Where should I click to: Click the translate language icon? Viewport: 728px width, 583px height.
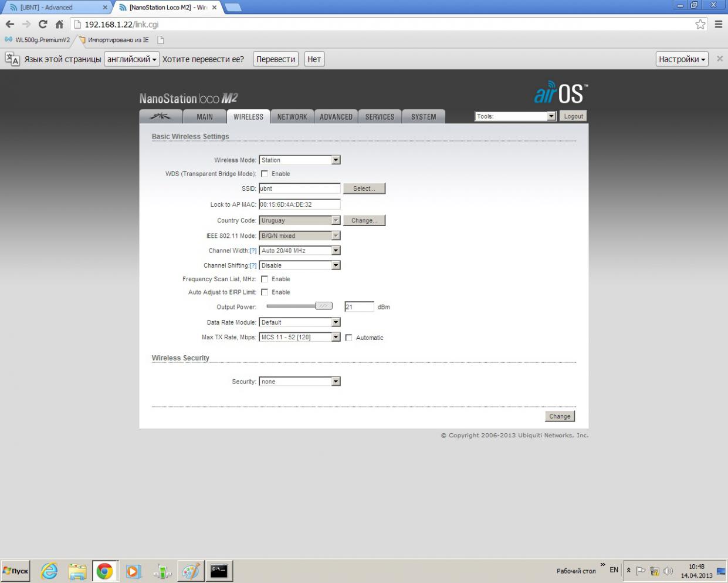(x=12, y=59)
